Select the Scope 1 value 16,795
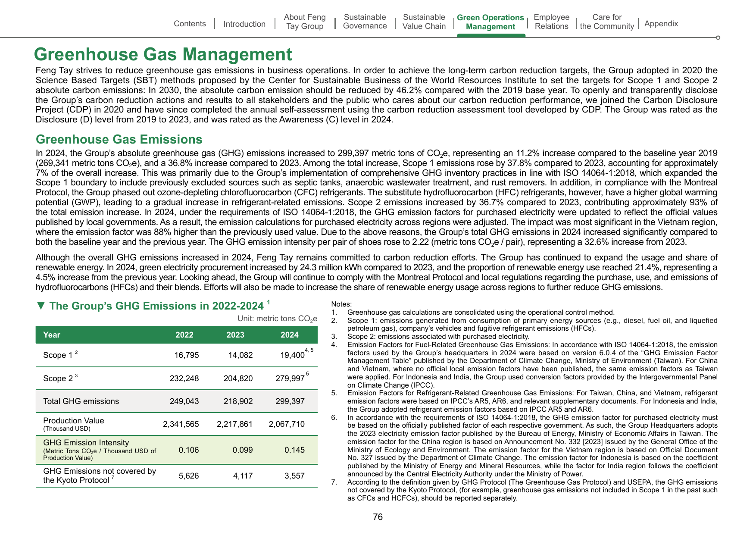 (187, 355)
